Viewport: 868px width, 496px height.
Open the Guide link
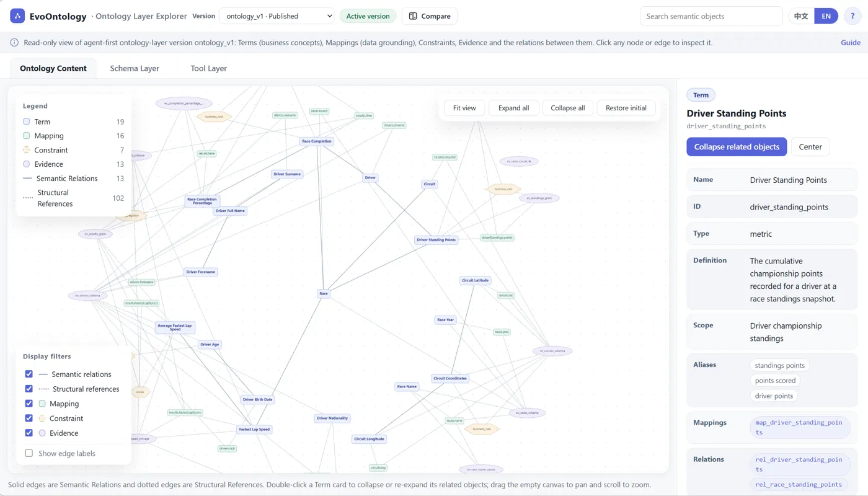pyautogui.click(x=851, y=43)
